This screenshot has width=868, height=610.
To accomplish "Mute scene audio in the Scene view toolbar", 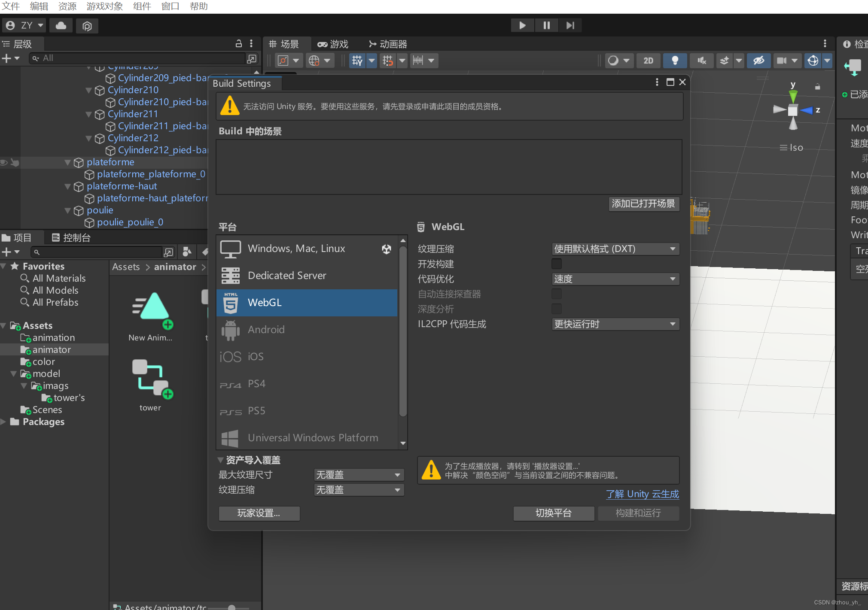I will (x=701, y=61).
